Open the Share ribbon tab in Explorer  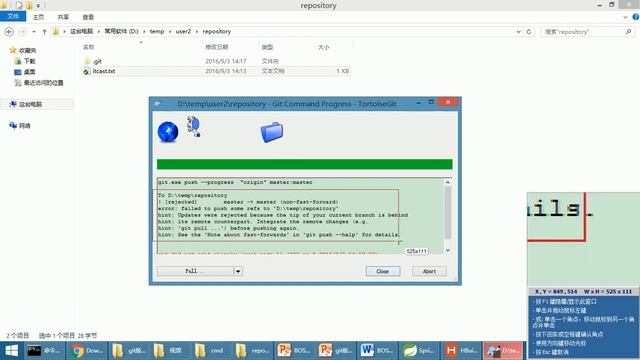coord(63,17)
